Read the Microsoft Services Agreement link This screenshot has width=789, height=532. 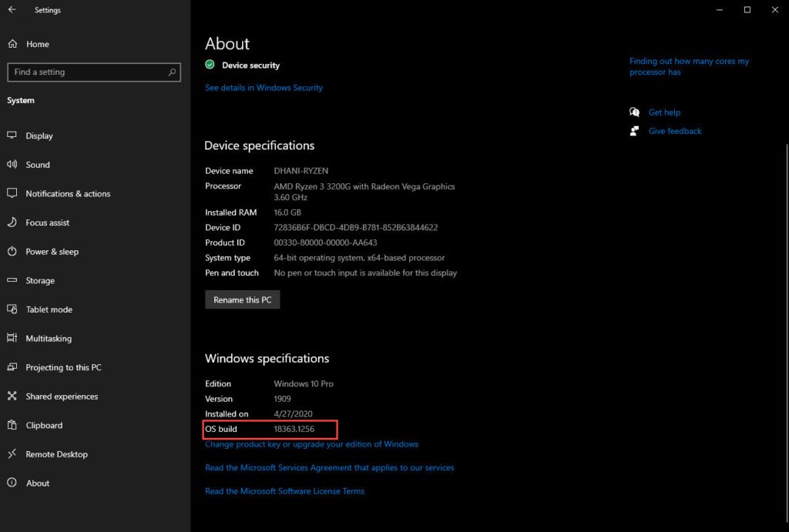pos(330,467)
